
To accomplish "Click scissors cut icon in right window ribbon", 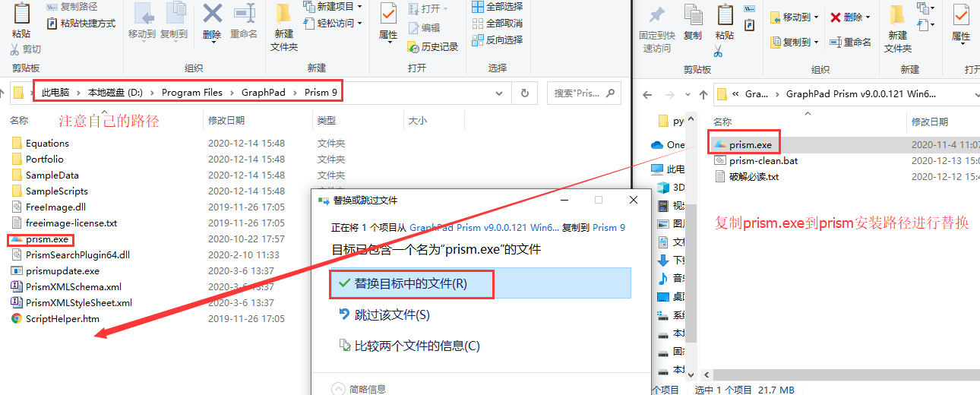I will 718,51.
